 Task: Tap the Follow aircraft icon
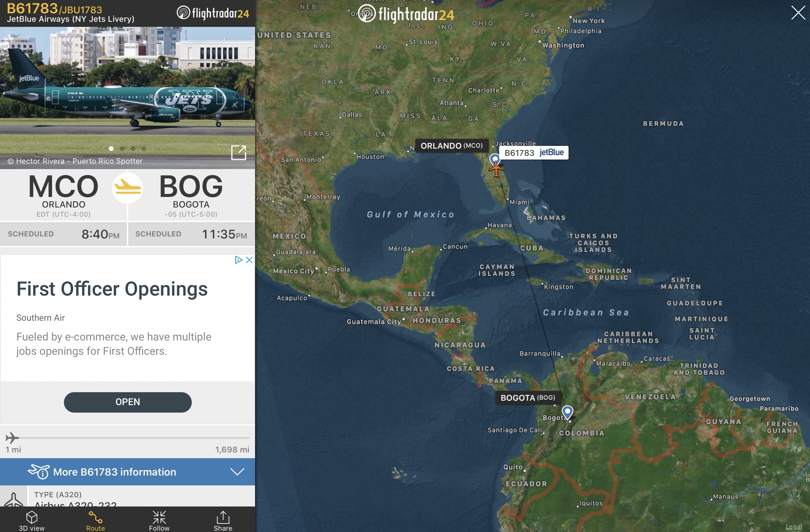159,517
